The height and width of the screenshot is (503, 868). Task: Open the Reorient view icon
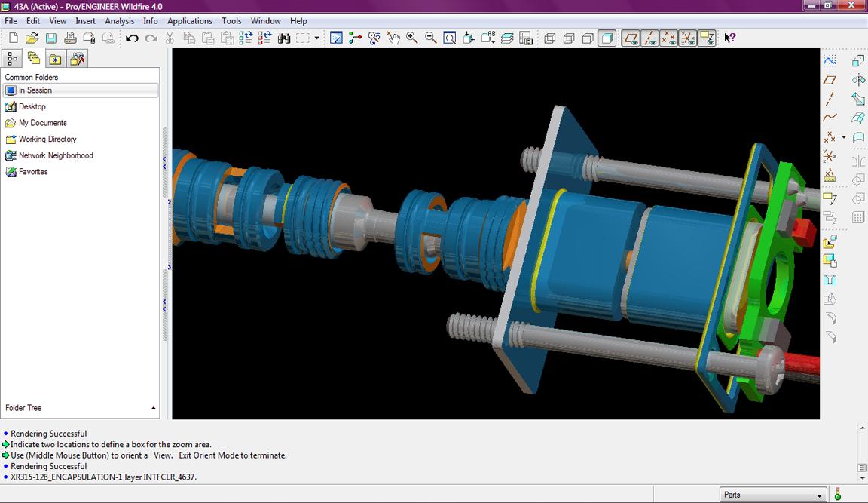pos(469,38)
